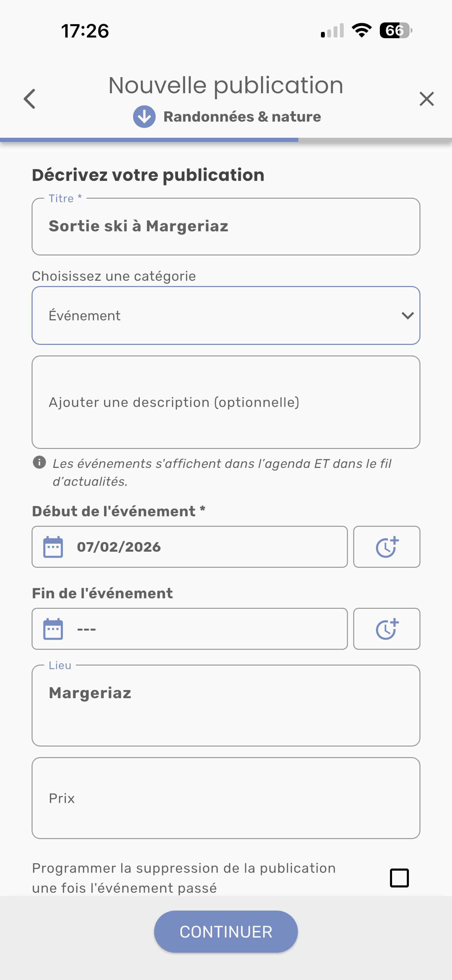Open calendar icon for event start date
452x980 pixels.
pos(53,547)
